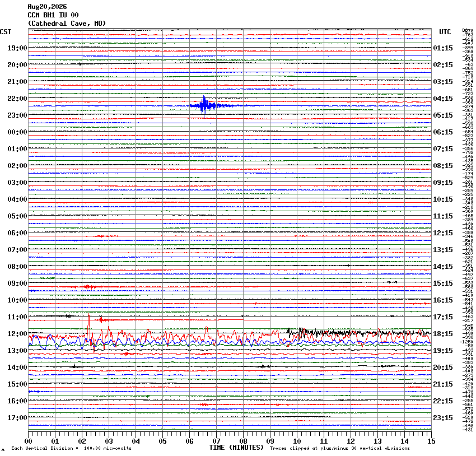
Task: Click the 06 minute mark on the time axis
Action: pos(189,441)
